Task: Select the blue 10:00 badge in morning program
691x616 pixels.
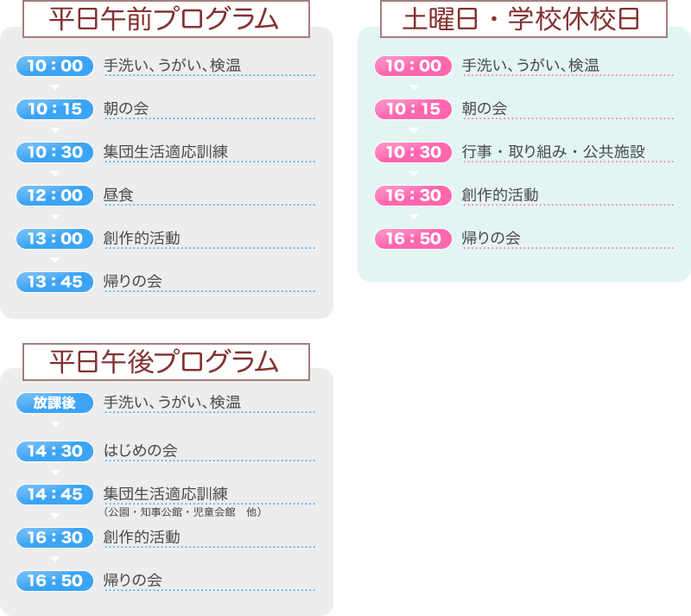Action: point(54,66)
